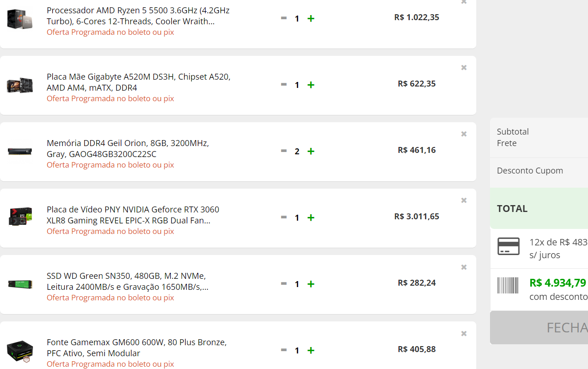Click the gray FECHAR checkout button

point(539,327)
